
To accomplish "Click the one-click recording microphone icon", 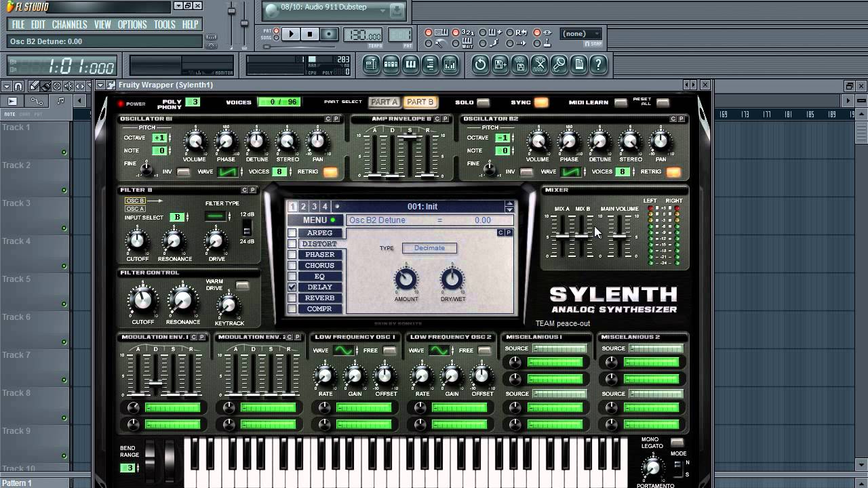I will point(559,64).
